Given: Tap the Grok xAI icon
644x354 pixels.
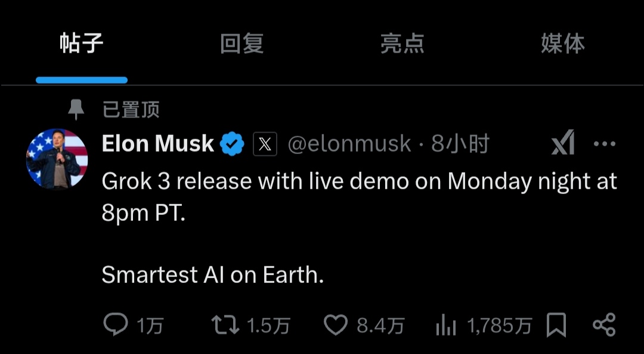Looking at the screenshot, I should click(x=562, y=143).
